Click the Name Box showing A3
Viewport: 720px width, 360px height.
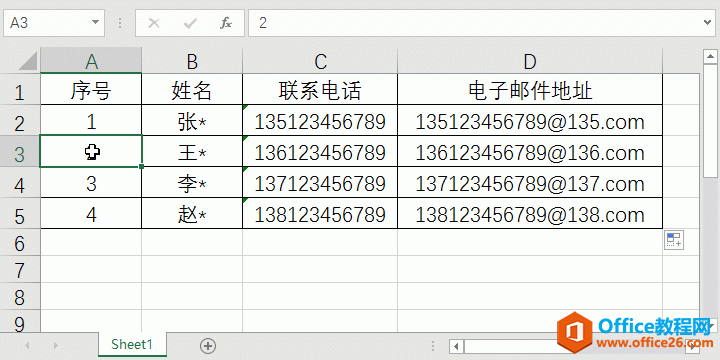54,22
